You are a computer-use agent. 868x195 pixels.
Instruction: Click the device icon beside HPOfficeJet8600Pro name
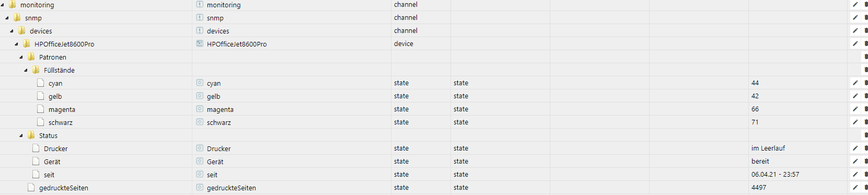200,43
